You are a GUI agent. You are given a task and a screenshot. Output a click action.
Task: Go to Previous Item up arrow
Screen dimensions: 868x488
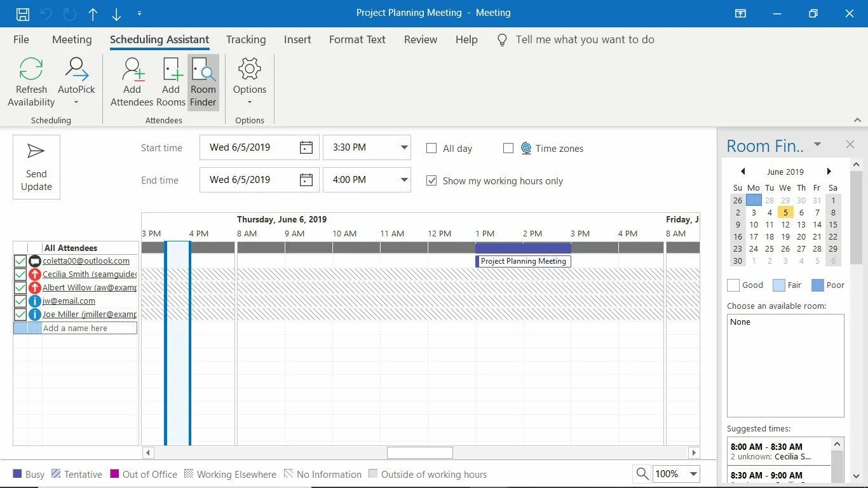93,13
